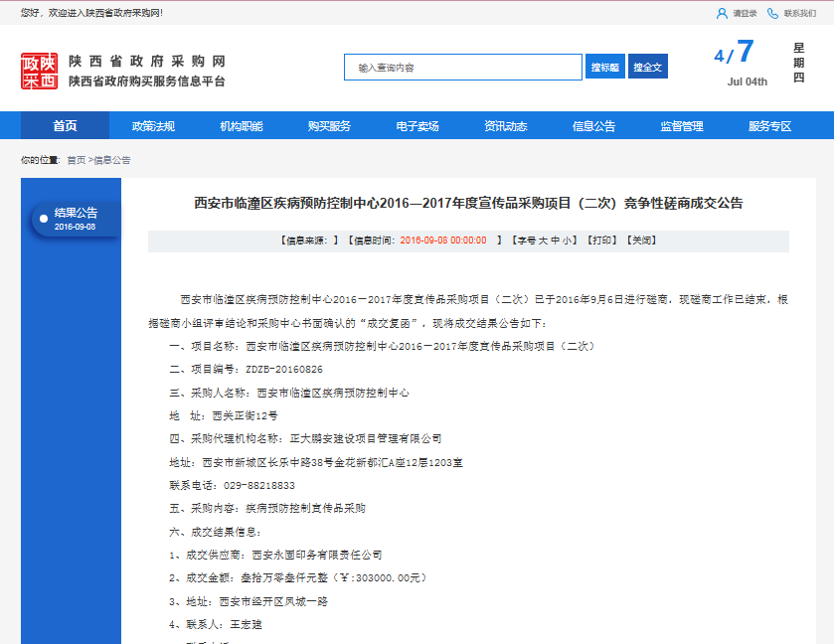Open the 机构职能 menu item
The width and height of the screenshot is (834, 644).
242,126
